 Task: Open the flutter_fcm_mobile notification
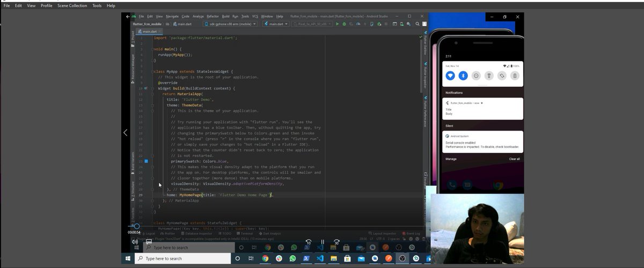click(483, 109)
